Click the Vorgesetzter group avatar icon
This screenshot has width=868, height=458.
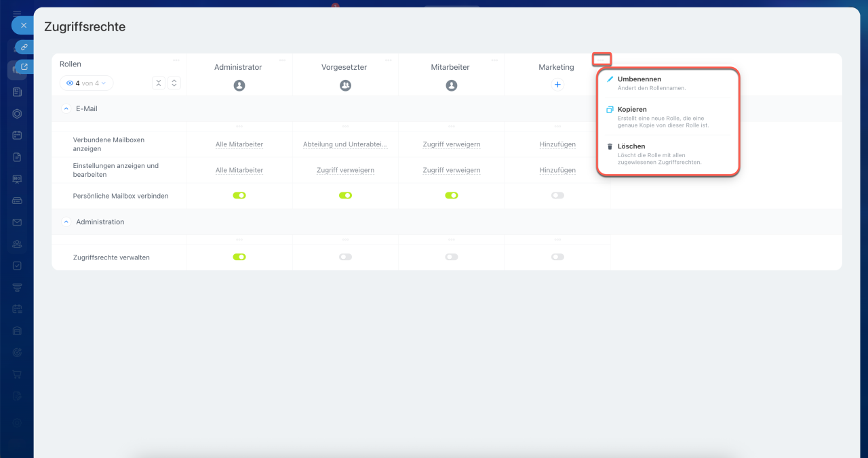[x=345, y=85]
